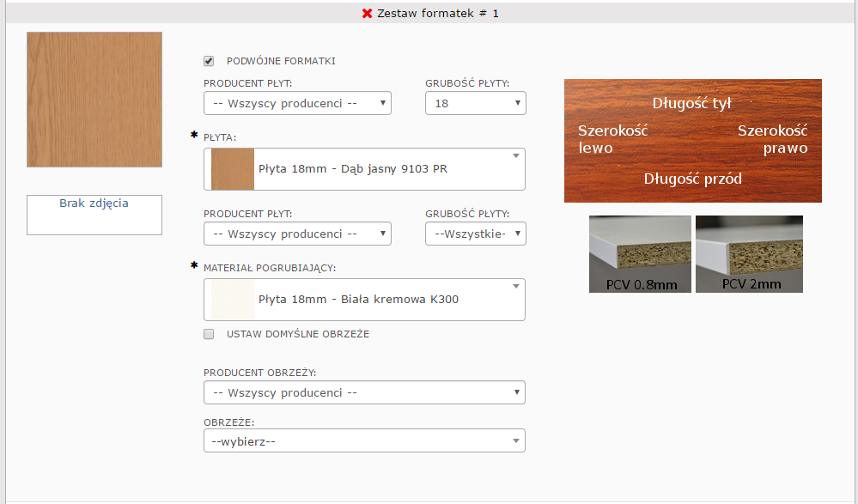Click the red X remove set icon

coord(368,14)
